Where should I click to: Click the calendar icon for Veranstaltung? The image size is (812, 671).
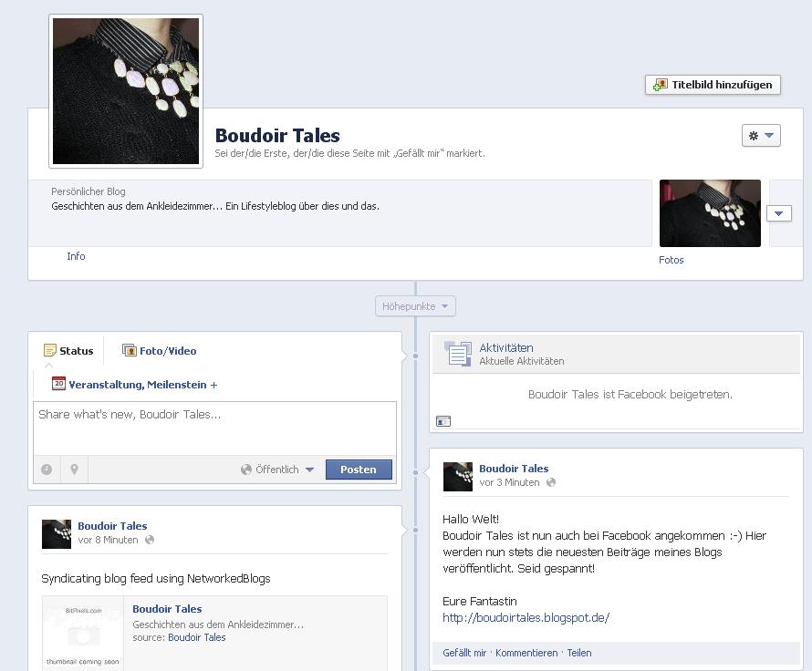pyautogui.click(x=58, y=383)
